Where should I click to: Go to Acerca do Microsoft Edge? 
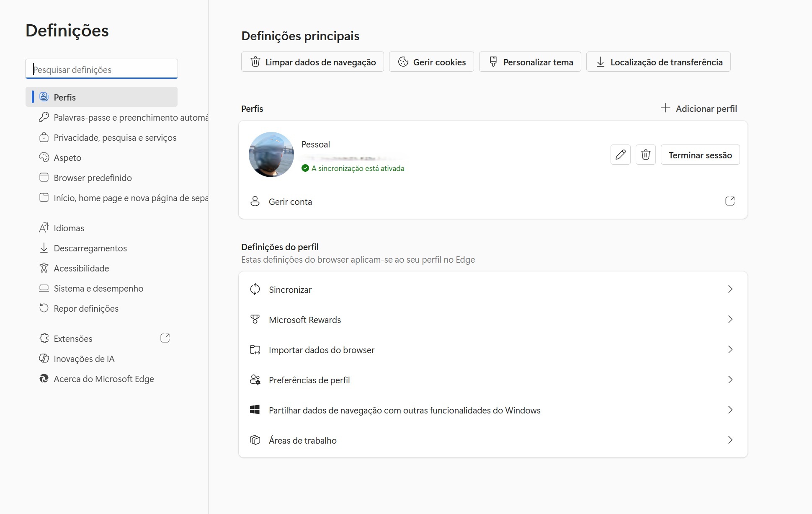pyautogui.click(x=103, y=379)
